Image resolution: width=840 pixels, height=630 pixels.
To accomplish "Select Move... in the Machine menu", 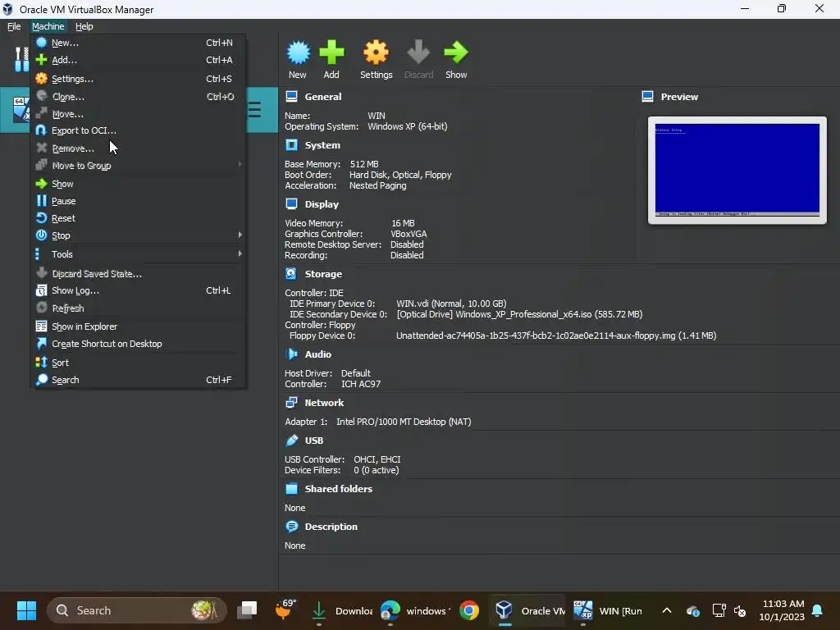I will [138, 113].
